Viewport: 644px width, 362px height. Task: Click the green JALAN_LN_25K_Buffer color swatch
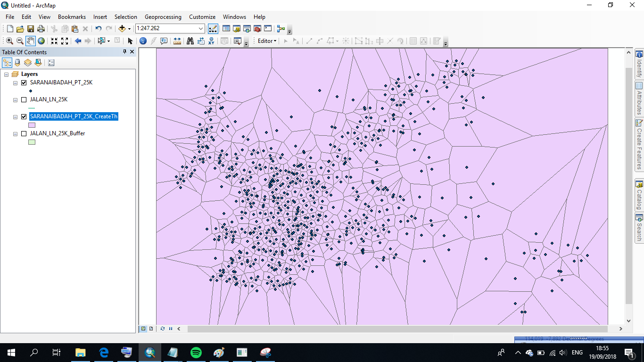pyautogui.click(x=32, y=142)
